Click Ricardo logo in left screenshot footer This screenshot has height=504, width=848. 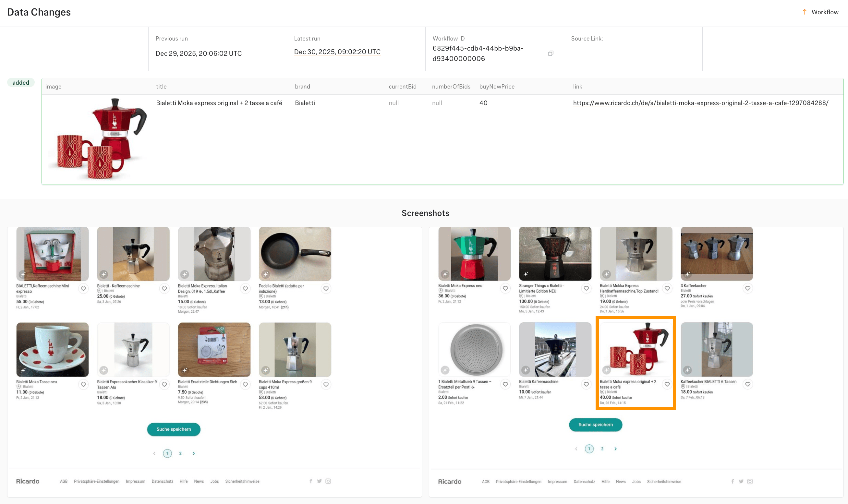(x=28, y=481)
